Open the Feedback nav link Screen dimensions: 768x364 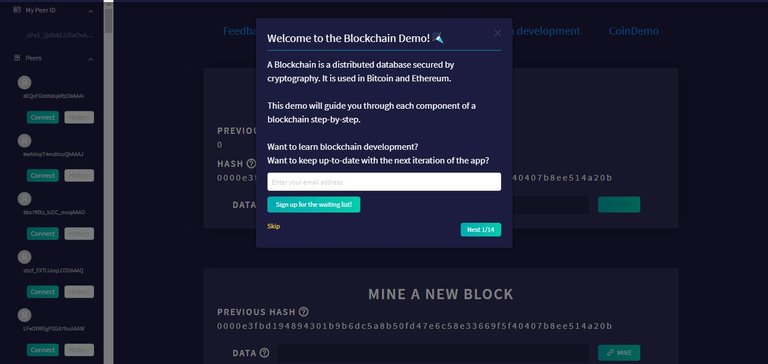[x=239, y=31]
